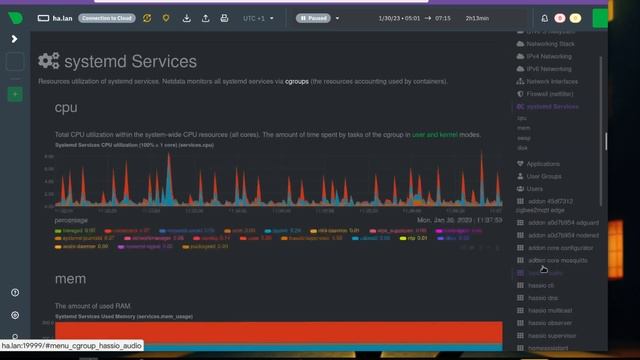The width and height of the screenshot is (640, 360).
Task: Click the dark square space icon in sidebar
Action: pyautogui.click(x=15, y=62)
